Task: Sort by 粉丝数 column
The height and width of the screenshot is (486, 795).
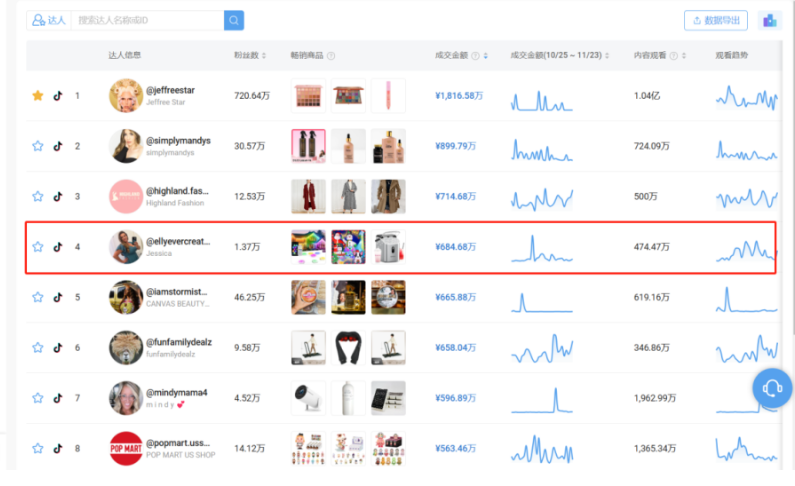Action: click(x=264, y=56)
